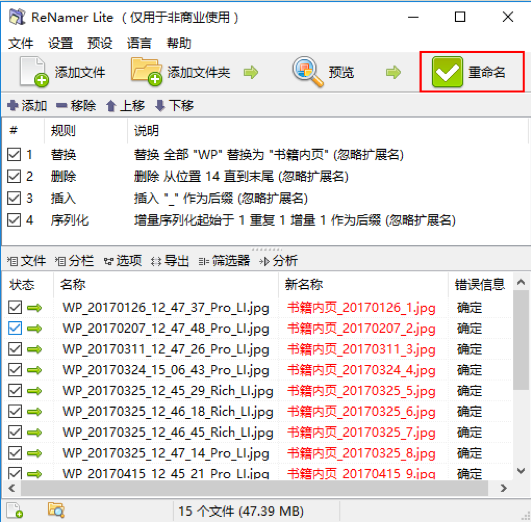Uncheck file WP_20170207_12_47_48_Pro_LI.jpg
The width and height of the screenshot is (531, 522).
click(15, 328)
